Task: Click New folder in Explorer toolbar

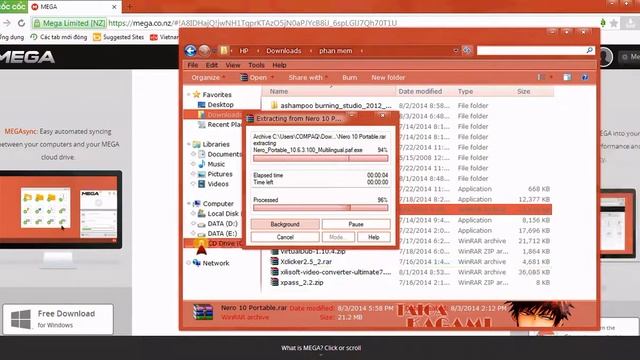Action: point(388,77)
